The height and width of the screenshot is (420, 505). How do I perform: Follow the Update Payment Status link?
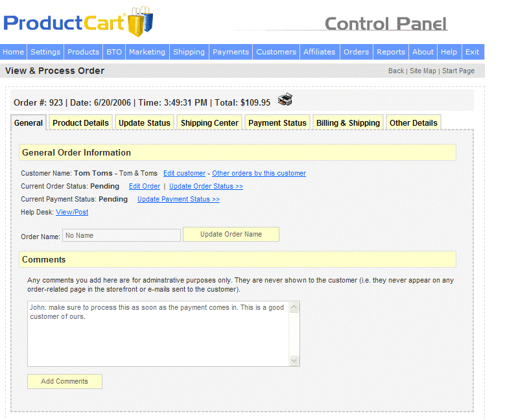pos(178,199)
